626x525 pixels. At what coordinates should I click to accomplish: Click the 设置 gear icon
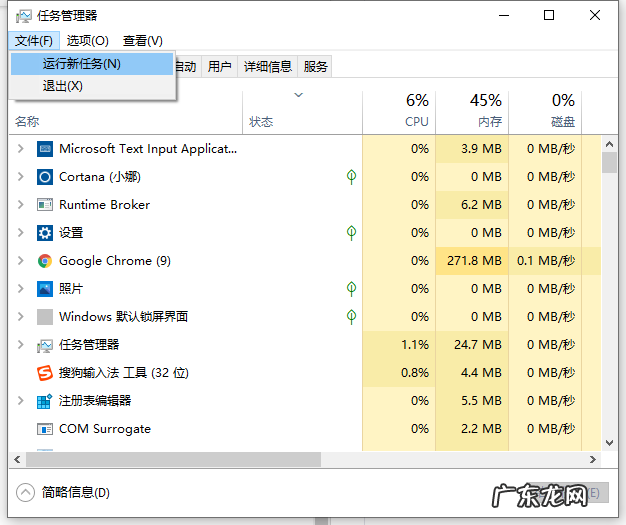pos(45,233)
